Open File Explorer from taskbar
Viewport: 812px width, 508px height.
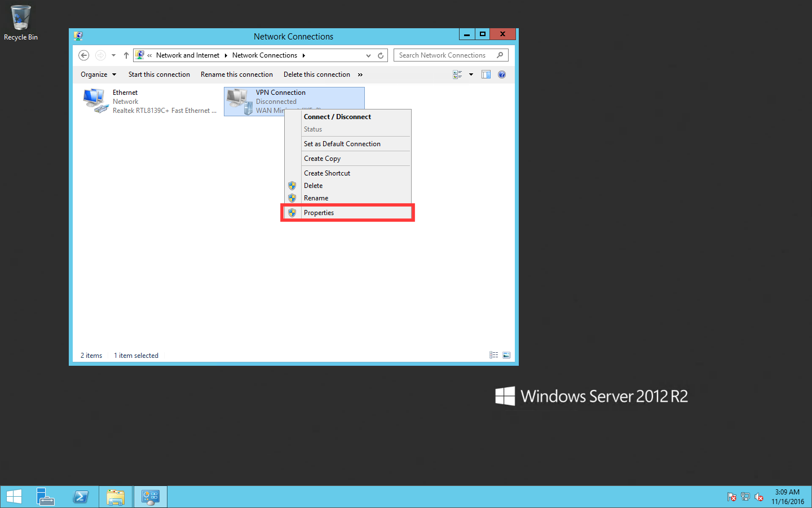tap(116, 497)
